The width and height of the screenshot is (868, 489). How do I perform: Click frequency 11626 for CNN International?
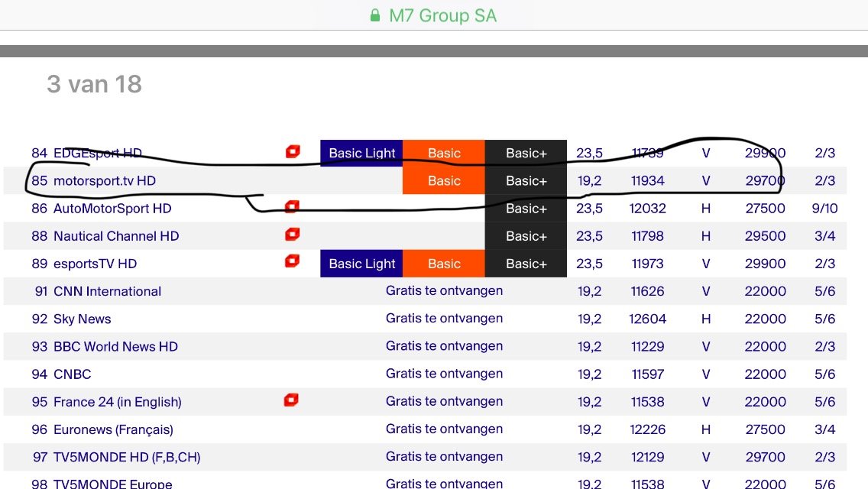[x=648, y=291]
